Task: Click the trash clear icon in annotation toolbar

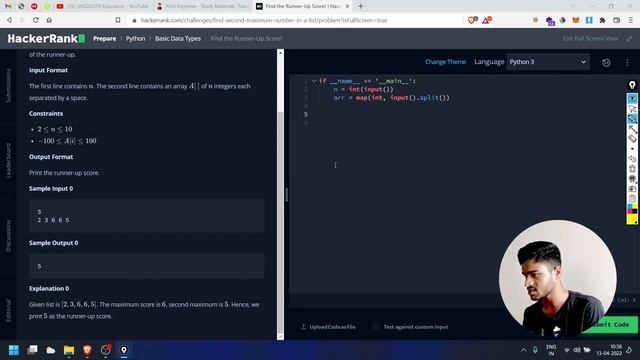Action: pyautogui.click(x=632, y=169)
